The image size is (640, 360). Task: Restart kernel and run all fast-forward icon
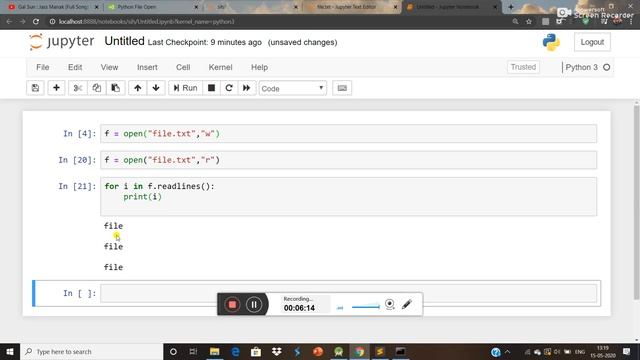[x=247, y=88]
